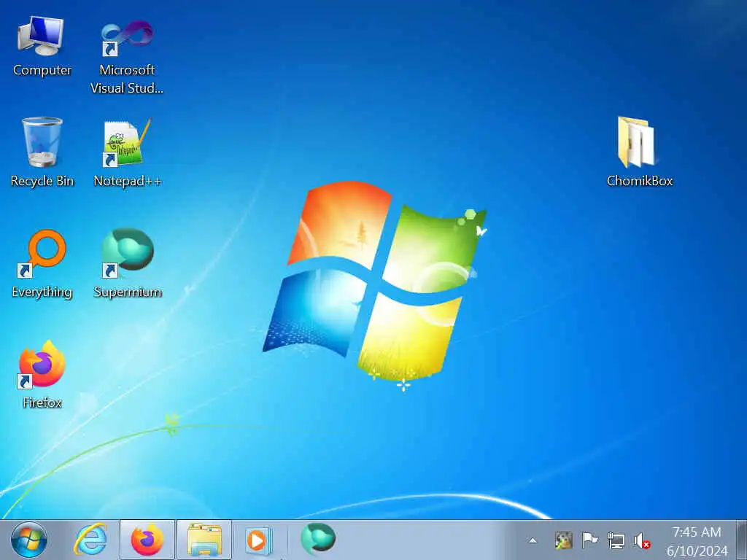Viewport: 747px width, 560px height.
Task: Open the Windows Start menu
Action: (29, 540)
